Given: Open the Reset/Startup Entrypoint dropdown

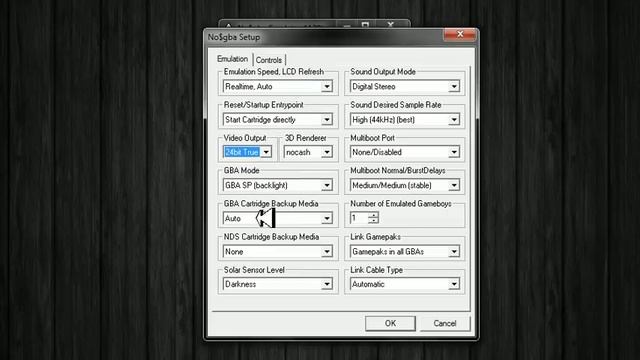Looking at the screenshot, I should [327, 120].
